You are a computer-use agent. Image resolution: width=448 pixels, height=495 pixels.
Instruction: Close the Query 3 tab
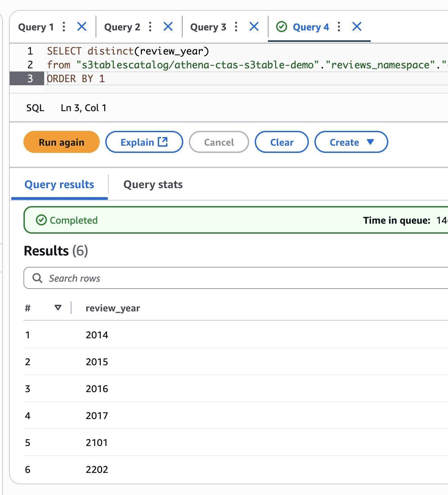pyautogui.click(x=254, y=26)
